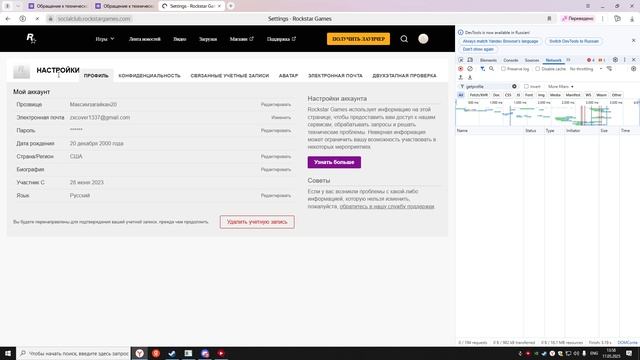Open the Электронная почта settings tab

[x=335, y=76]
